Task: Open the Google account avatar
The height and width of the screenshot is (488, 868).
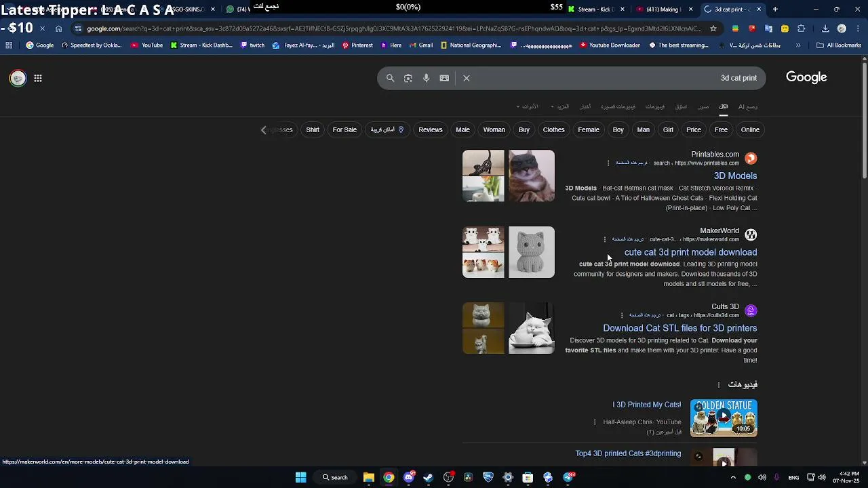Action: tap(18, 78)
